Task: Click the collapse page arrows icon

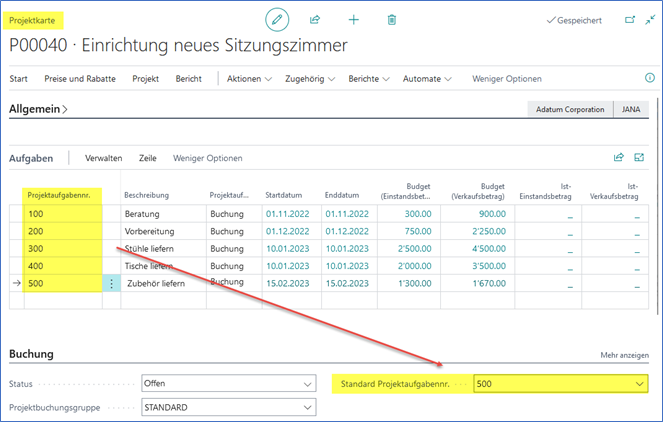Action: (x=651, y=19)
